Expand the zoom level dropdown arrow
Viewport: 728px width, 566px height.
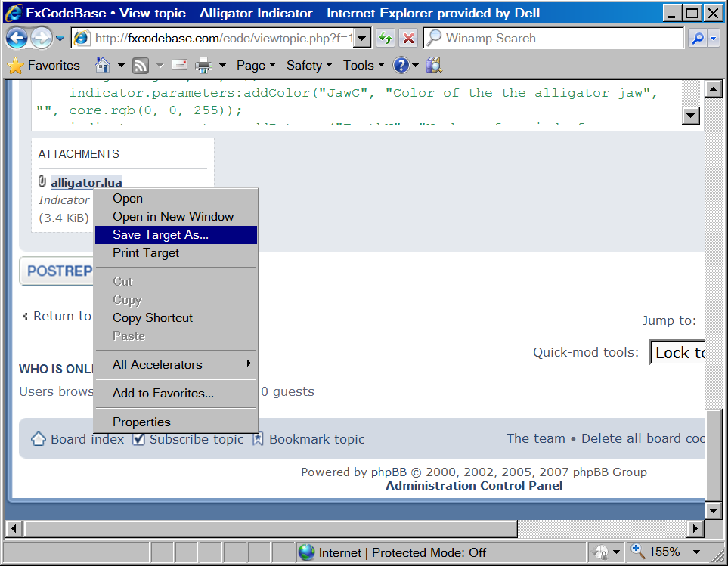[x=696, y=552]
